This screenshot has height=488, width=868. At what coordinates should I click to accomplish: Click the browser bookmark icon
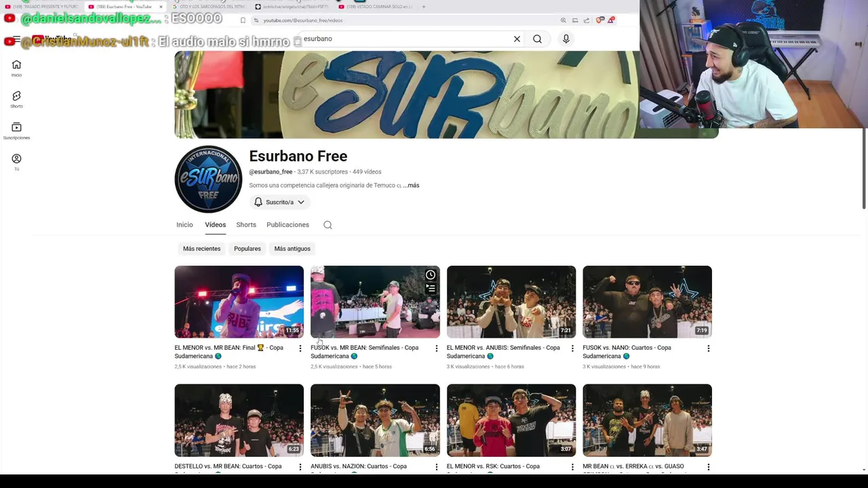coord(243,20)
